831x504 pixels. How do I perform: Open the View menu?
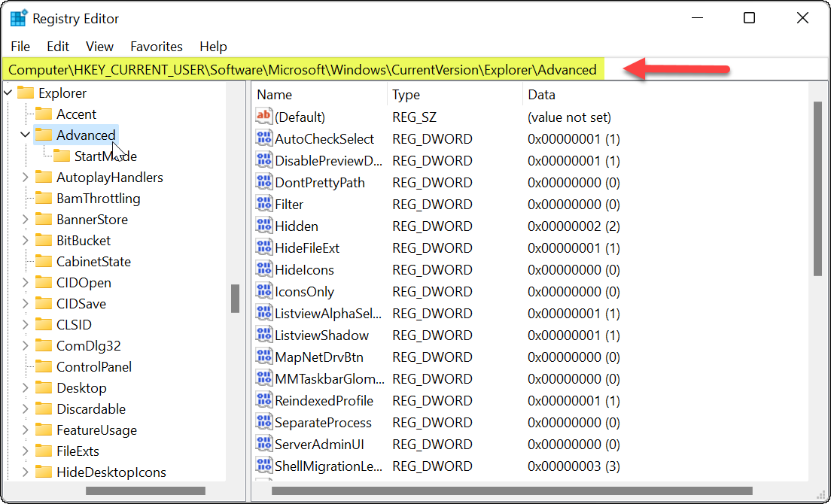[x=99, y=47]
